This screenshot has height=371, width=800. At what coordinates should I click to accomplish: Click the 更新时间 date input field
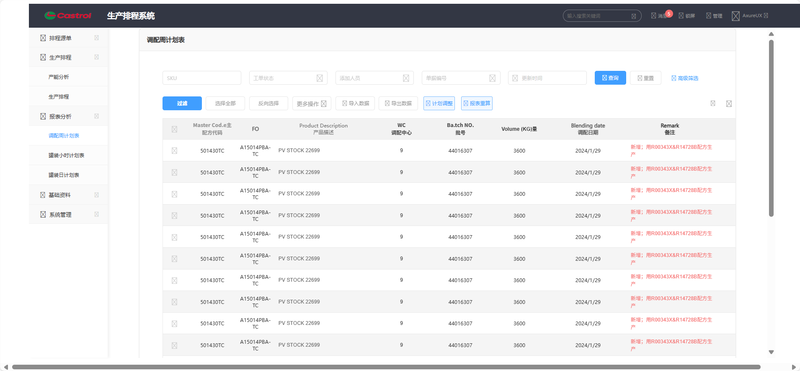pyautogui.click(x=547, y=78)
